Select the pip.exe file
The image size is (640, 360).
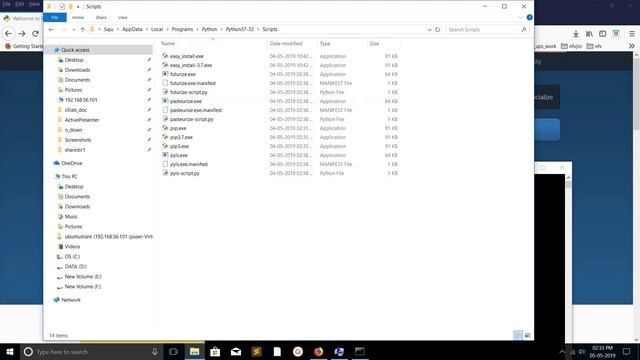[x=178, y=128]
